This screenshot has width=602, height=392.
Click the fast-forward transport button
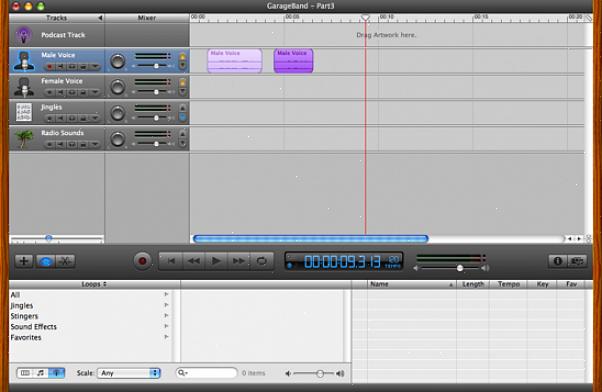point(239,261)
